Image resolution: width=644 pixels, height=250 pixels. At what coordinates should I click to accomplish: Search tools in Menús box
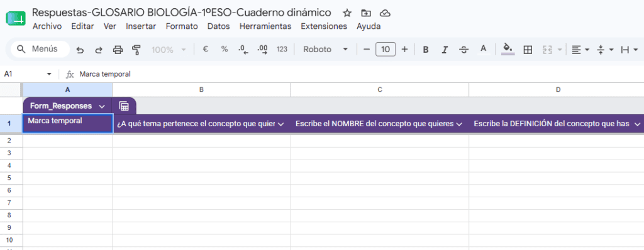click(x=40, y=49)
